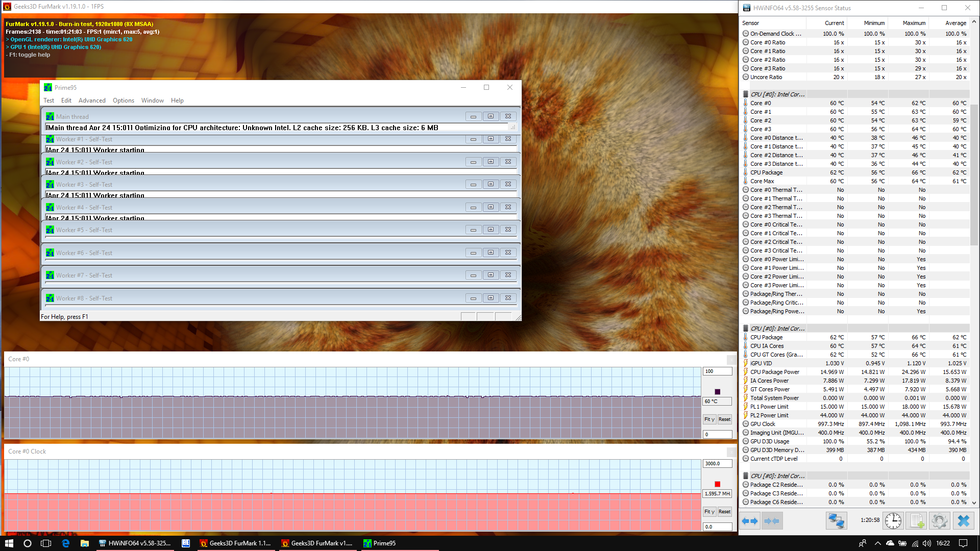This screenshot has width=980, height=551.
Task: Switch to Prime95 taskbar button
Action: (x=400, y=543)
